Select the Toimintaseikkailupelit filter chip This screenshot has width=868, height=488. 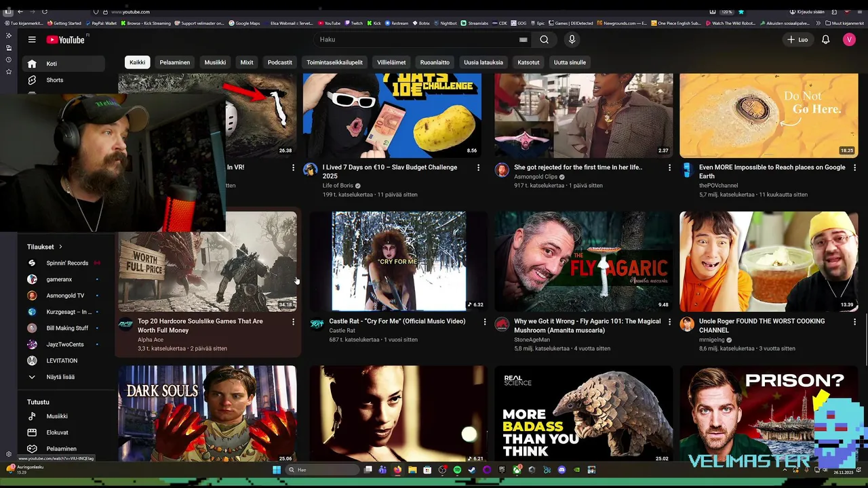click(x=334, y=62)
